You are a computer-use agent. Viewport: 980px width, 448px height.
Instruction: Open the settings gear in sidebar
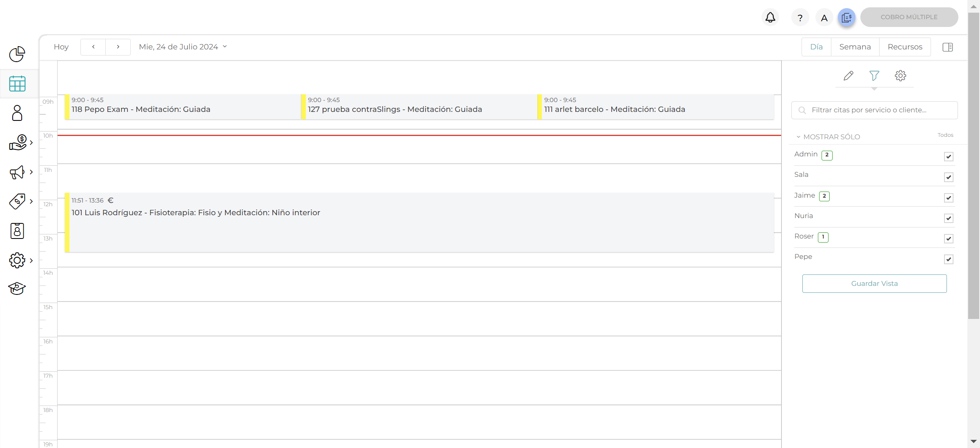click(x=17, y=260)
